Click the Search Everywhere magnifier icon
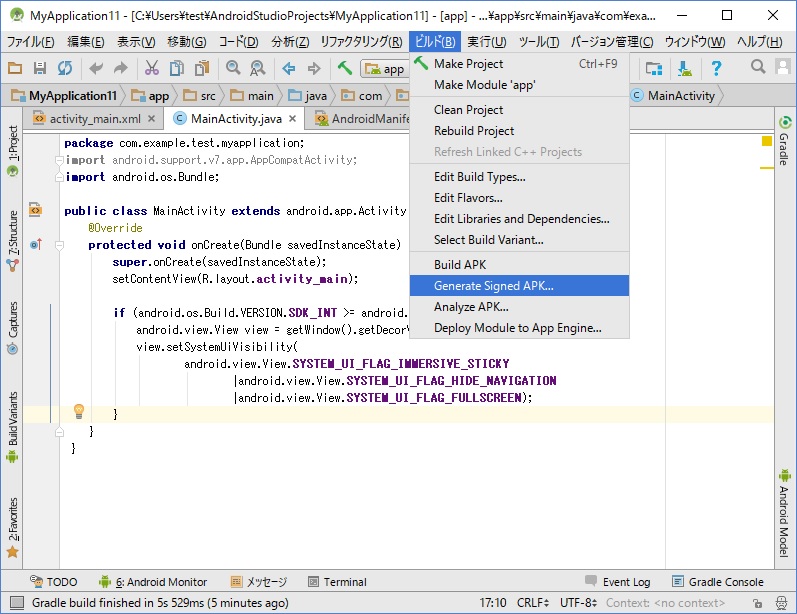The width and height of the screenshot is (797, 614). (x=758, y=67)
